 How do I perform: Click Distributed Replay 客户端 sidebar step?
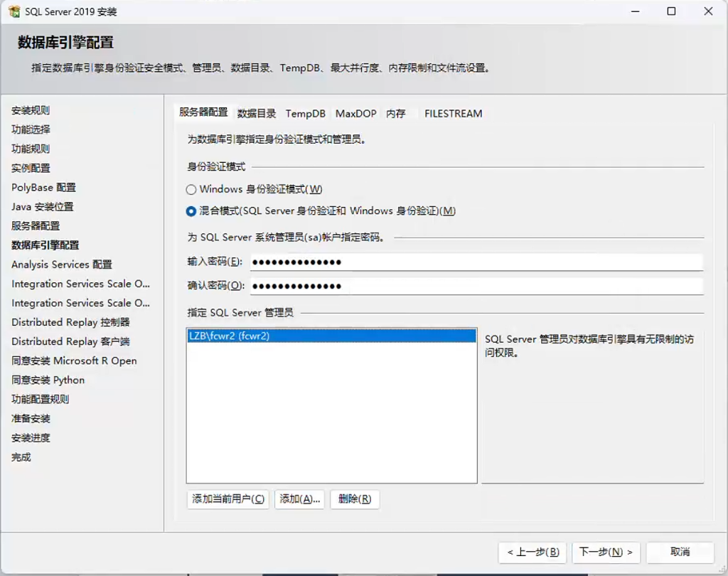[70, 342]
